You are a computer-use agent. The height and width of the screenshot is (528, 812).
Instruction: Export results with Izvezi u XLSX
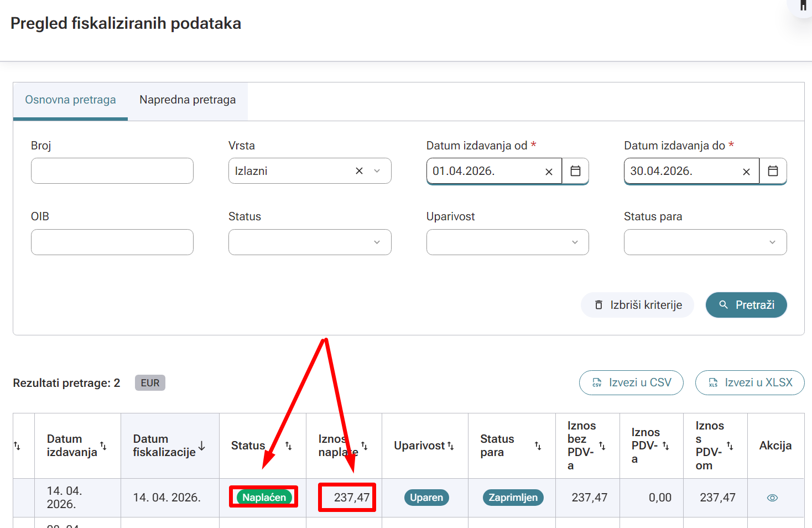[x=749, y=382]
